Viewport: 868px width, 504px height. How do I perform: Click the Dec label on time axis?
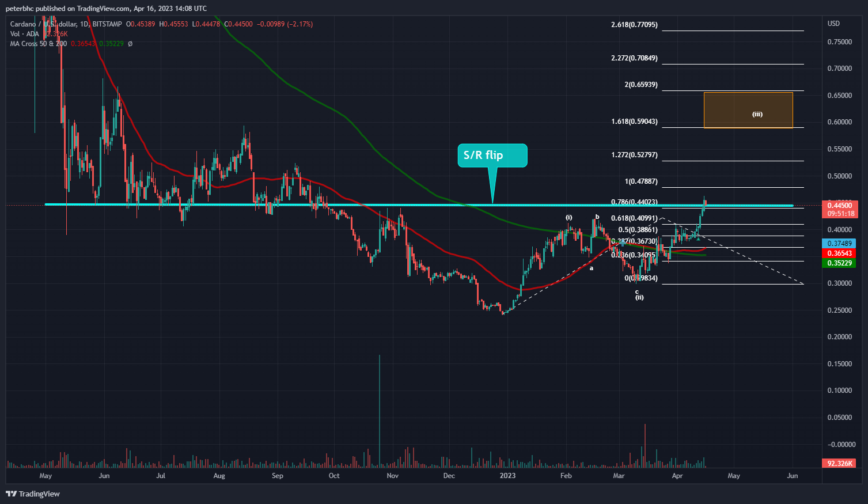(x=449, y=476)
